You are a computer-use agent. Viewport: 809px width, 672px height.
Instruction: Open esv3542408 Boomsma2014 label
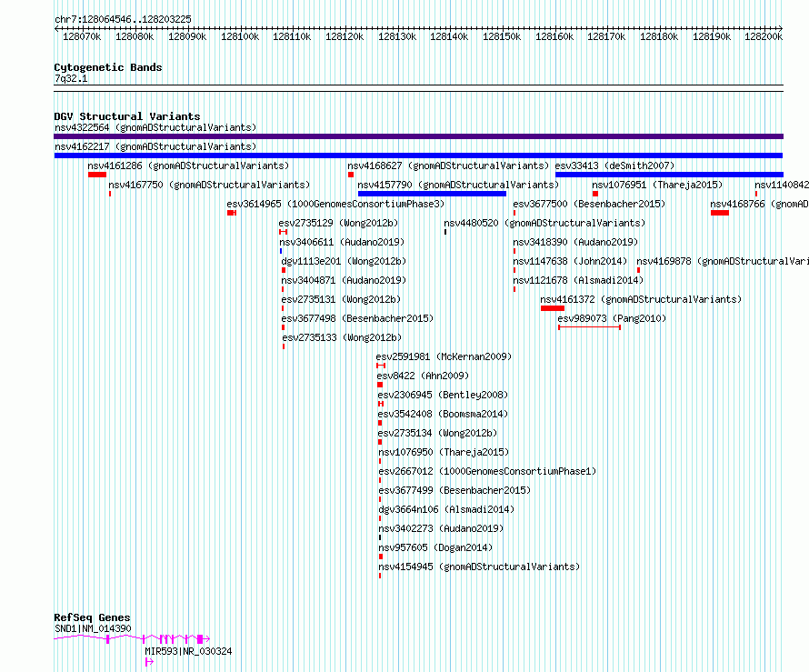coord(444,414)
